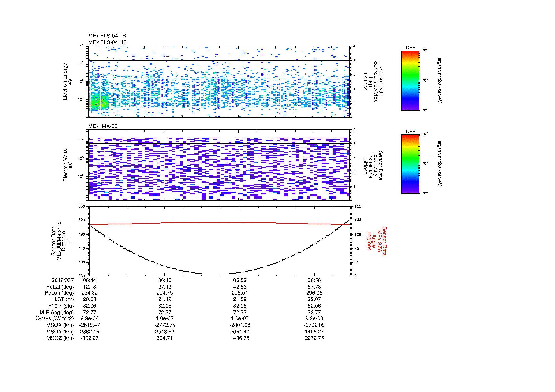Viewport: 555px width, 392px height.
Task: Click the X-rays (W/m**2) row label
Action: click(x=55, y=318)
